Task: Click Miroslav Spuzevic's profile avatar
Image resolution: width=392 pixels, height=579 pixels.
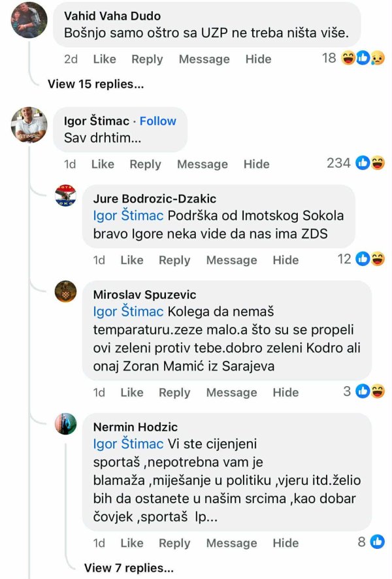Action: pyautogui.click(x=65, y=291)
